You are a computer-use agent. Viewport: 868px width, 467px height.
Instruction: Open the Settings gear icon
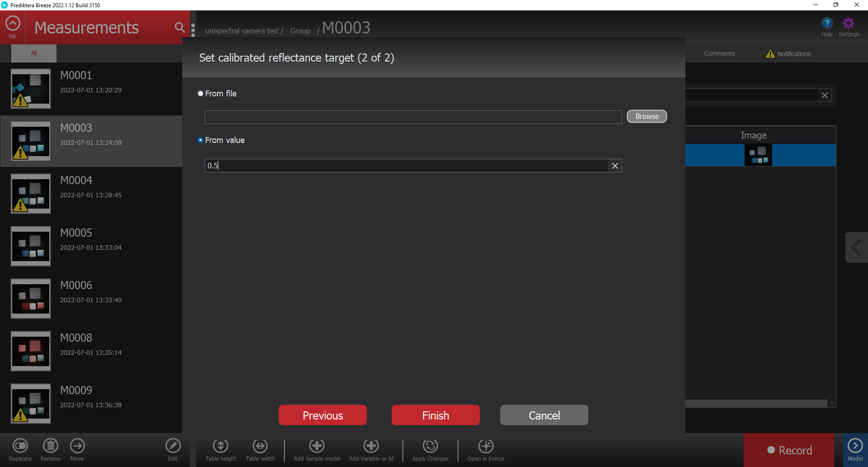(849, 24)
